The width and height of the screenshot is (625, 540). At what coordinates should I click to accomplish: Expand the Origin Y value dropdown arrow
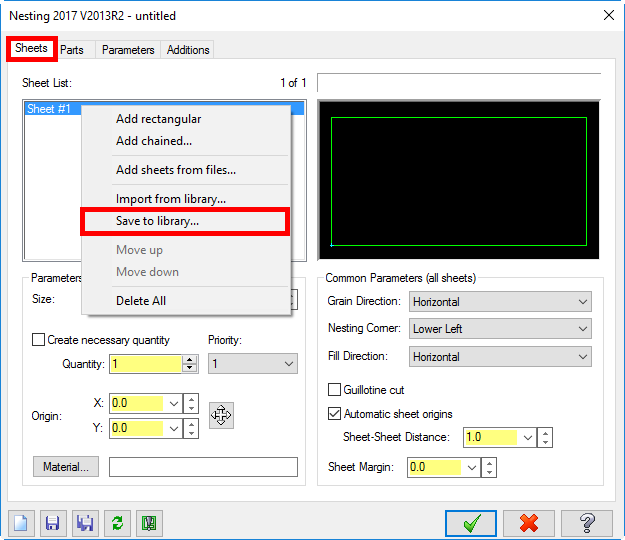[x=174, y=428]
